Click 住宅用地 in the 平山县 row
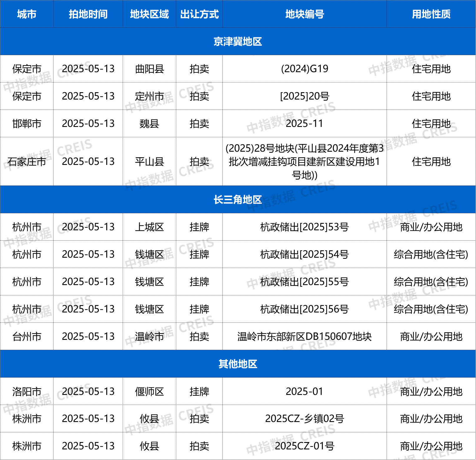 431,162
